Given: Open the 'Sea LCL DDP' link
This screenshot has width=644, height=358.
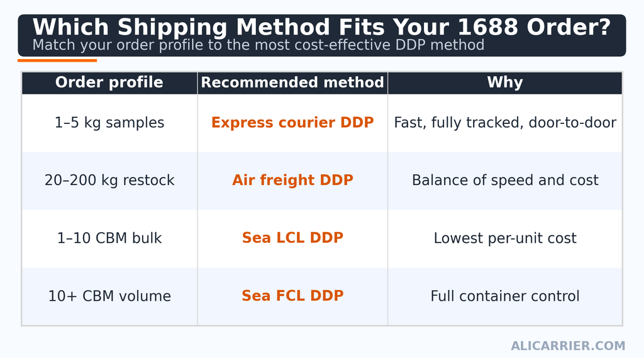Looking at the screenshot, I should 292,238.
